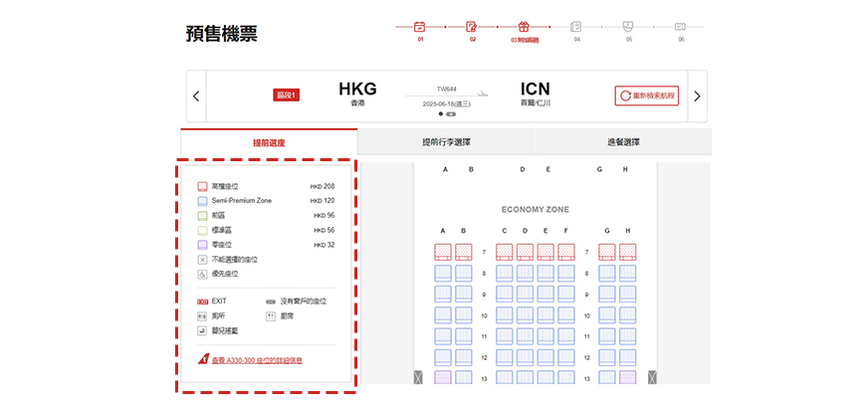The width and height of the screenshot is (868, 408).
Task: Open A330-300 seat details link
Action: click(256, 360)
